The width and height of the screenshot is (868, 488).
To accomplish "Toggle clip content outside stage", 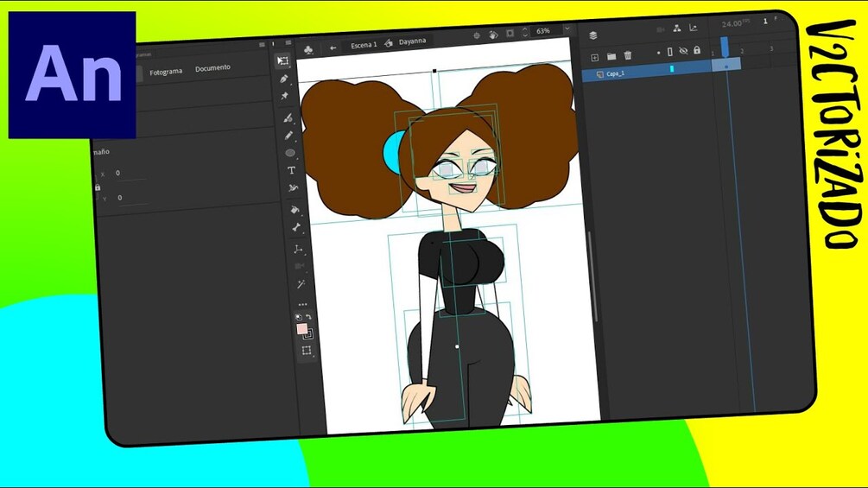I will pos(510,33).
